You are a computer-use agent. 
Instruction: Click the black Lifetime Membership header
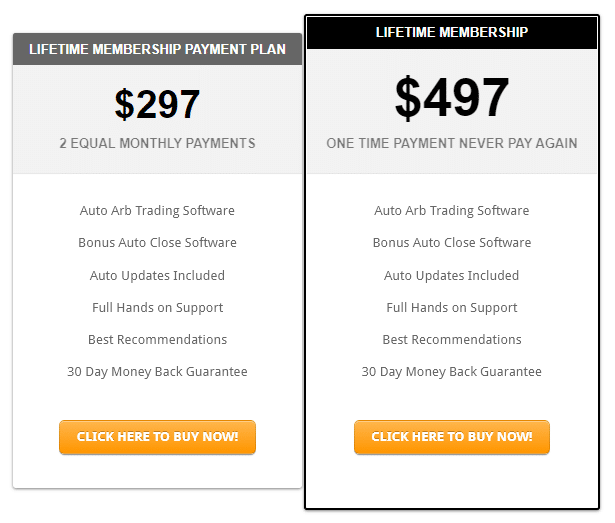(452, 32)
